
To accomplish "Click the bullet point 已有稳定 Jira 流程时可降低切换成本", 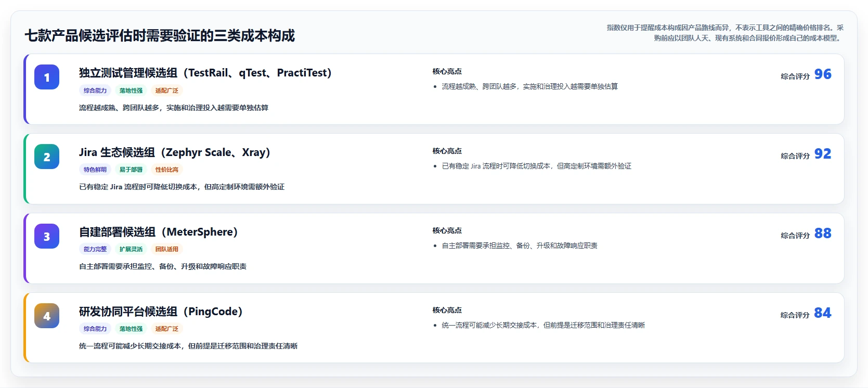I will (x=537, y=166).
